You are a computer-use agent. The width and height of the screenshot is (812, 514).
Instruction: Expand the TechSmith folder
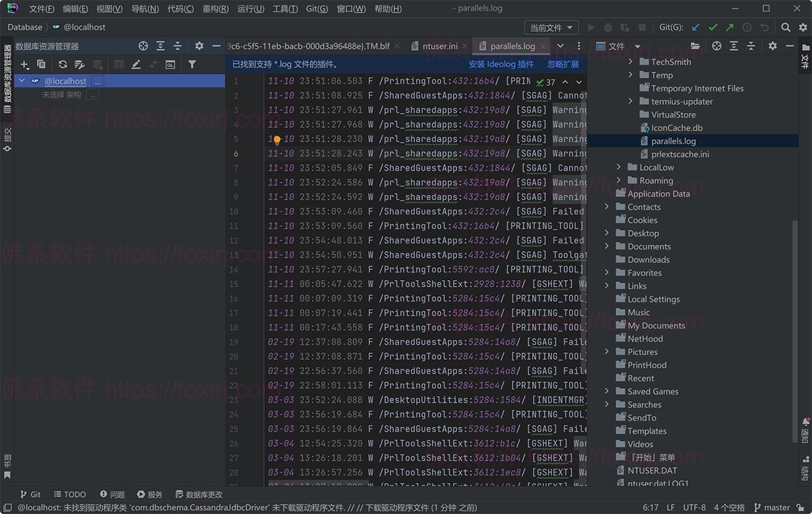(x=629, y=61)
